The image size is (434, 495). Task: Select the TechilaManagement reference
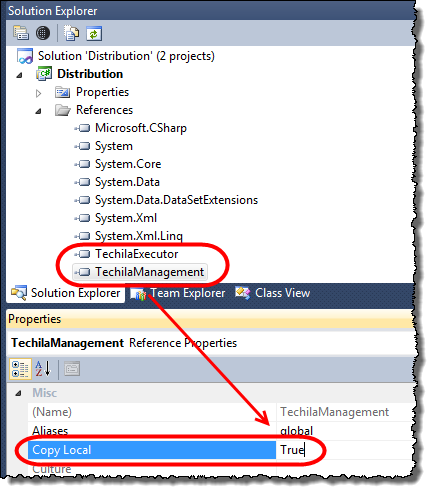pyautogui.click(x=149, y=272)
